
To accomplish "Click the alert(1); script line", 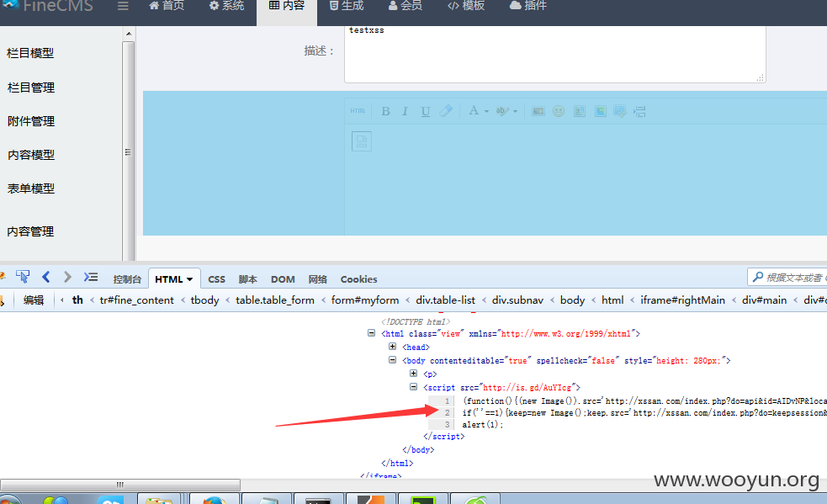I will click(483, 425).
